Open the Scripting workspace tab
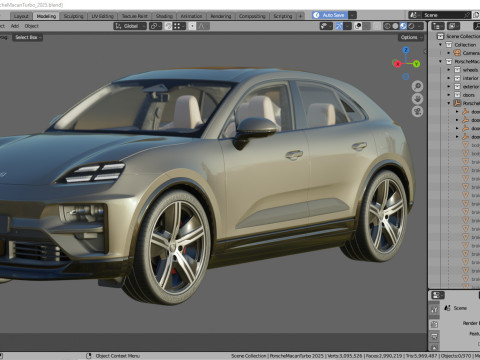 click(283, 16)
